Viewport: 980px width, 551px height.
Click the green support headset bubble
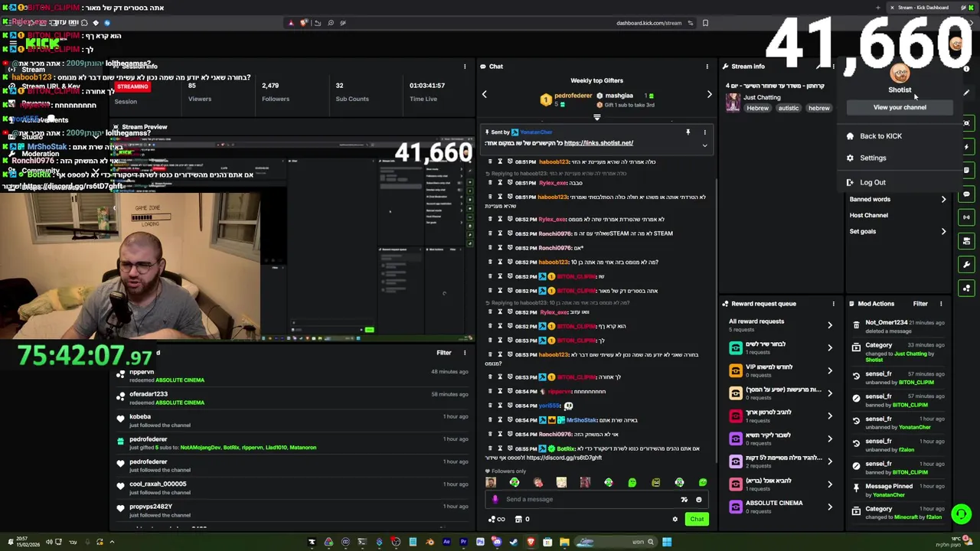coord(961,514)
